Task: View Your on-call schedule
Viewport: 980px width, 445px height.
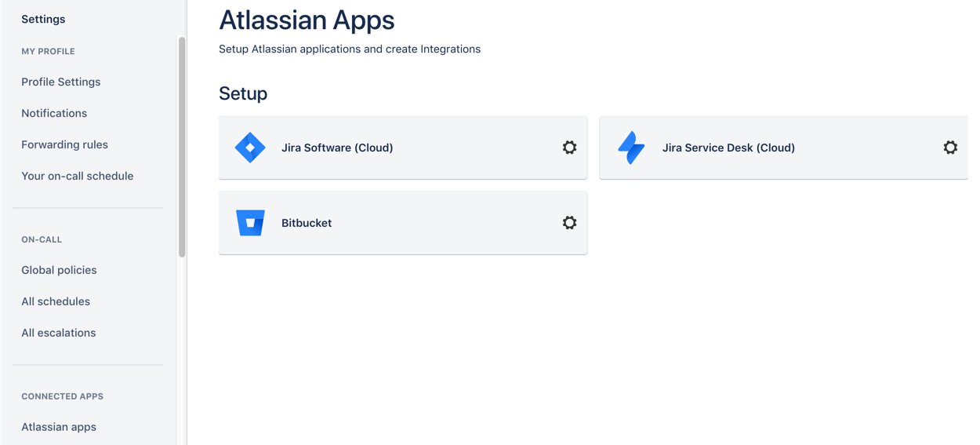Action: 78,176
